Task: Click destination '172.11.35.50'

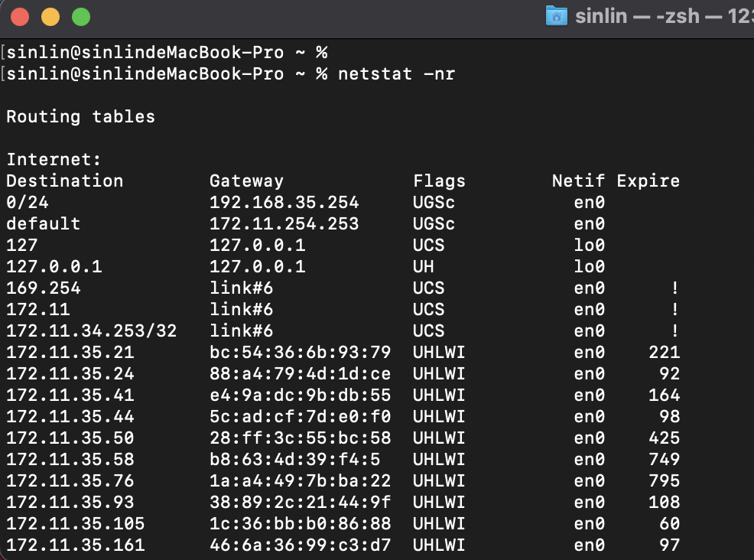Action: [70, 438]
